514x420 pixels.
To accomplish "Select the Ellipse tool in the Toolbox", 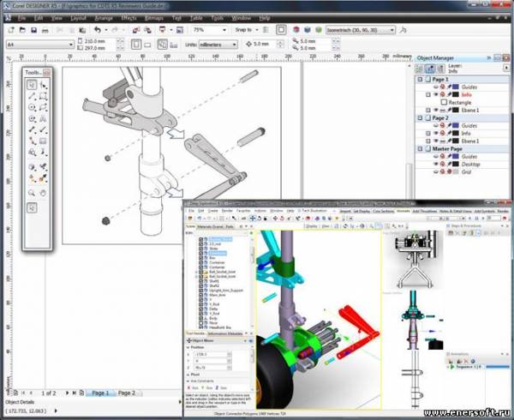I will click(32, 107).
